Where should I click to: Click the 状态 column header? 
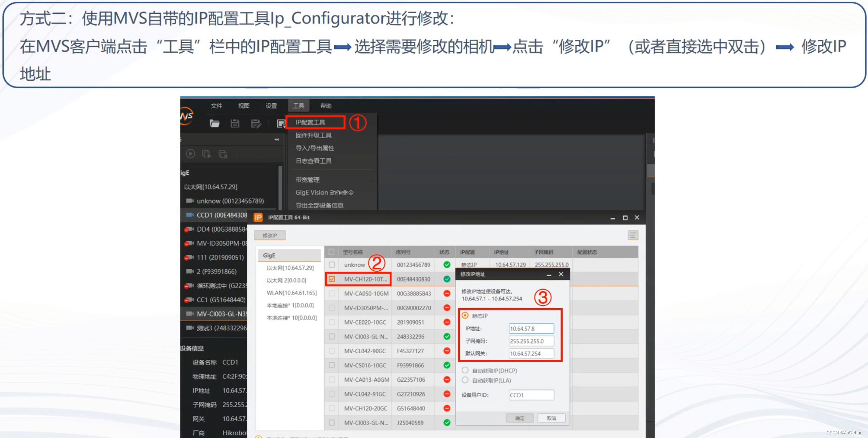444,252
